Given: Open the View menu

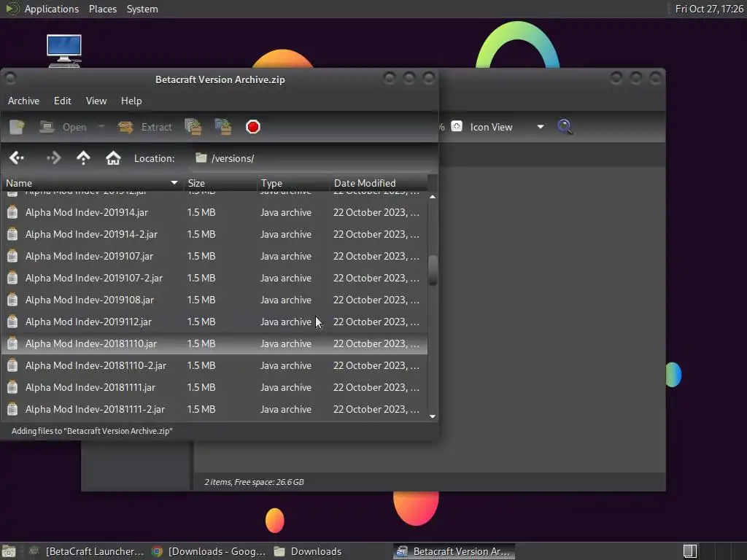Looking at the screenshot, I should coord(96,101).
